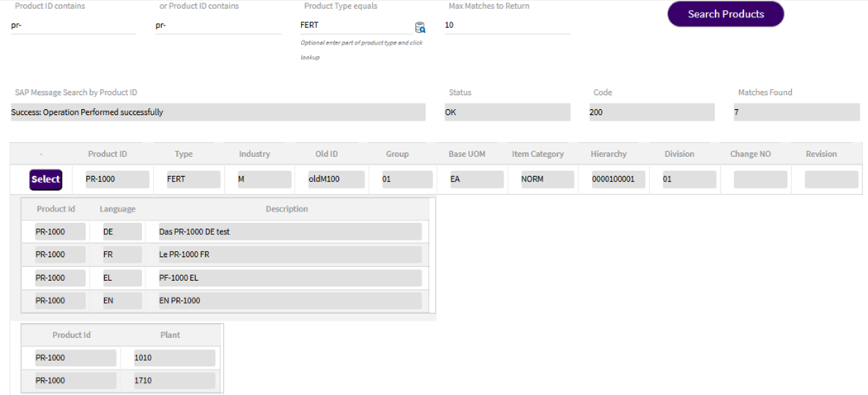Click the Group column header
The image size is (868, 395).
398,154
